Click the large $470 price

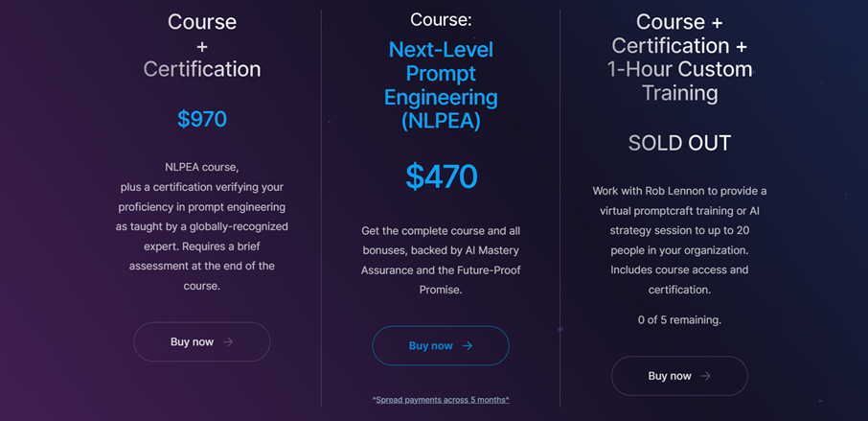point(442,176)
